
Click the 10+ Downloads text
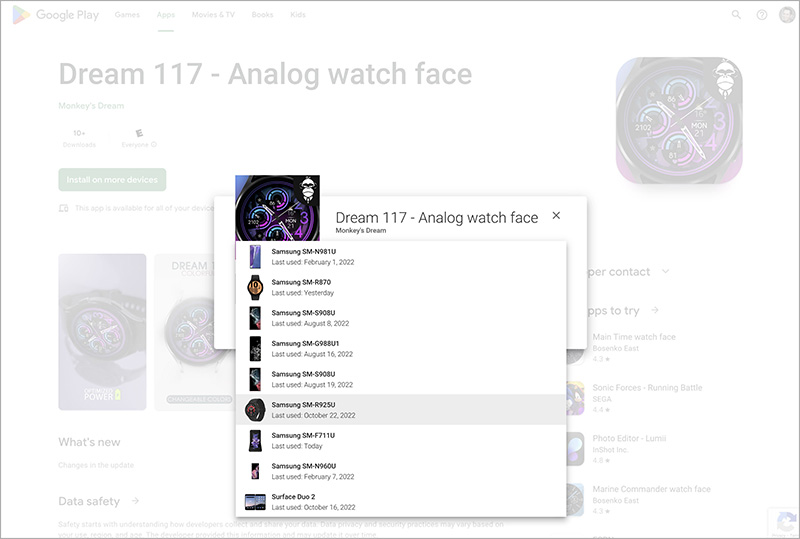click(x=79, y=138)
